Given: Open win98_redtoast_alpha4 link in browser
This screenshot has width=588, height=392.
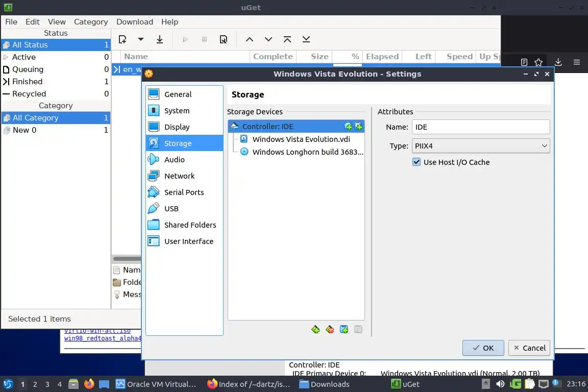Looking at the screenshot, I should click(x=103, y=338).
